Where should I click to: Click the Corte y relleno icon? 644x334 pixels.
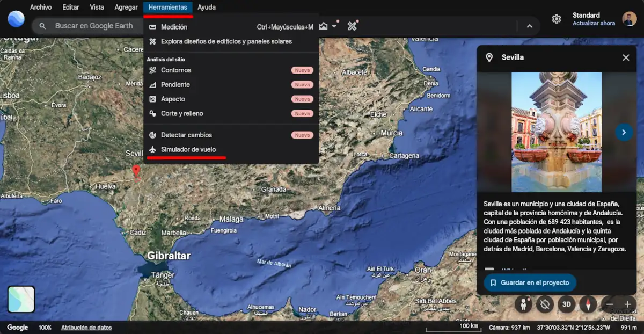click(152, 114)
